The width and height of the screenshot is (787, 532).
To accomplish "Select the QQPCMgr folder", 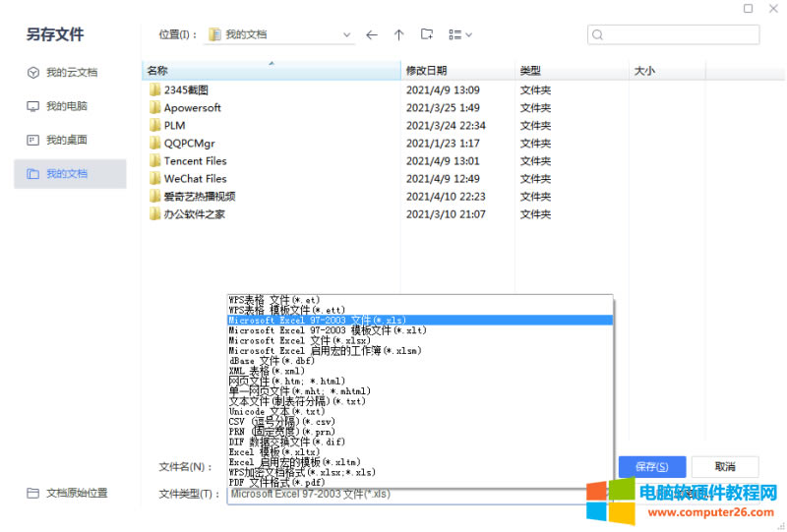I will point(189,144).
